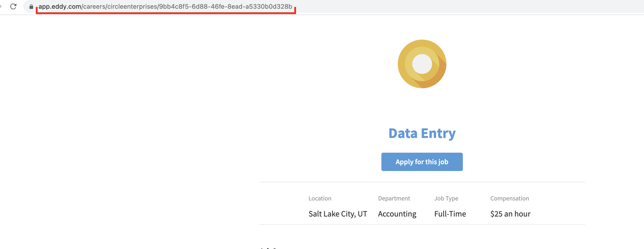
Task: Click Salt Lake City, UT text
Action: [338, 214]
